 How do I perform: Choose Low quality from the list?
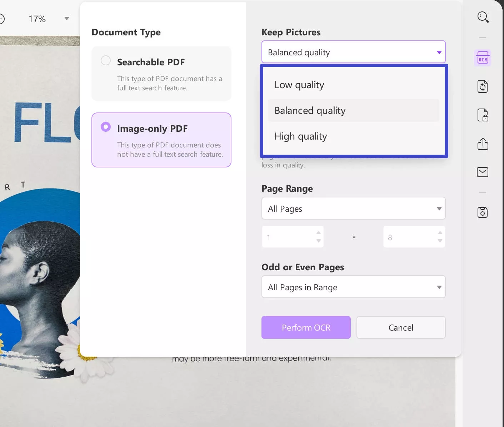(299, 85)
